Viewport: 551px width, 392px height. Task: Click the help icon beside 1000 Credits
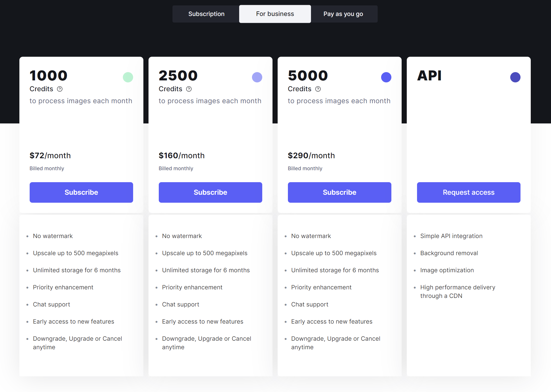(x=60, y=89)
